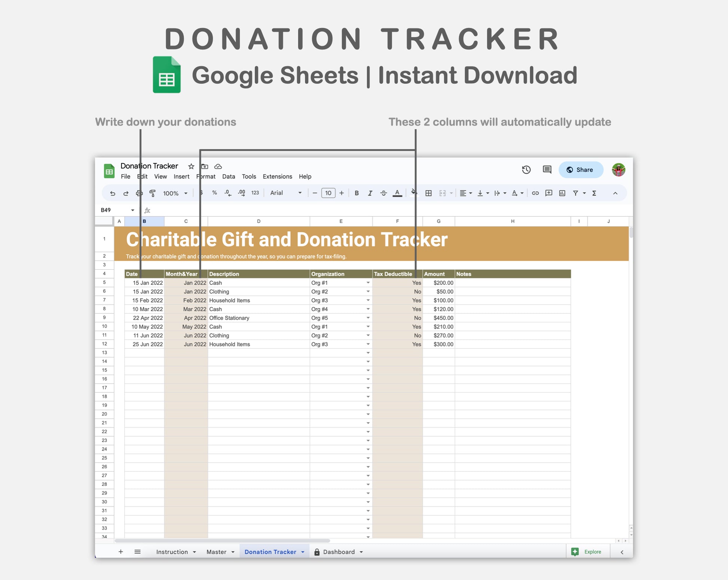The width and height of the screenshot is (728, 580).
Task: Click the insert chart icon
Action: coord(562,193)
